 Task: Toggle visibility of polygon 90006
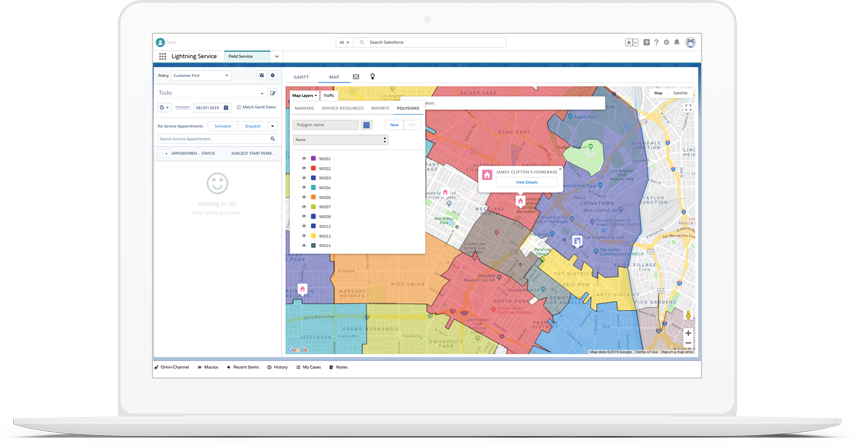click(304, 197)
